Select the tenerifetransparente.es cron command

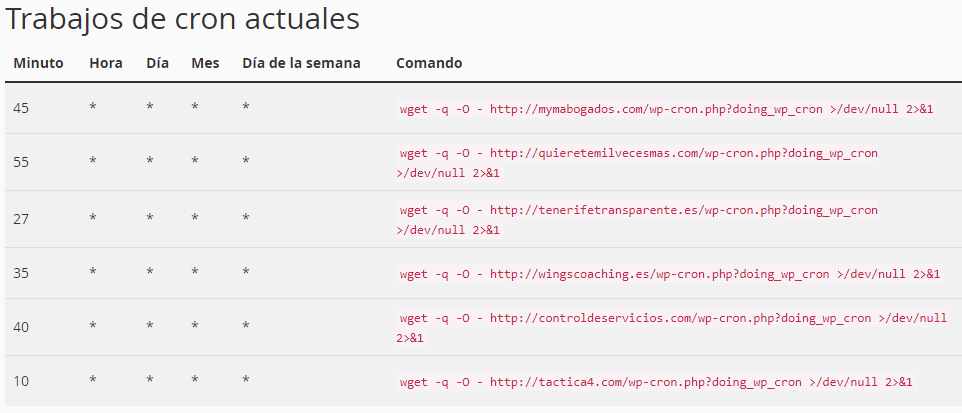637,220
